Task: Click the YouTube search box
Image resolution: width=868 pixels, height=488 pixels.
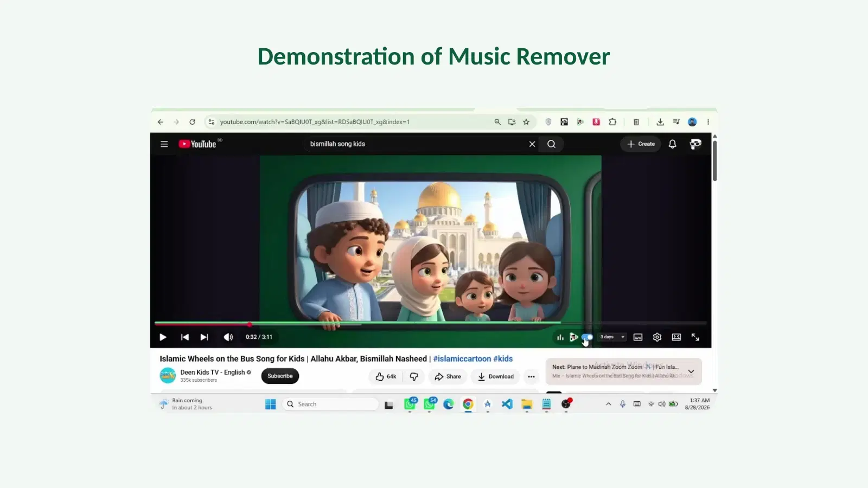Action: point(415,144)
